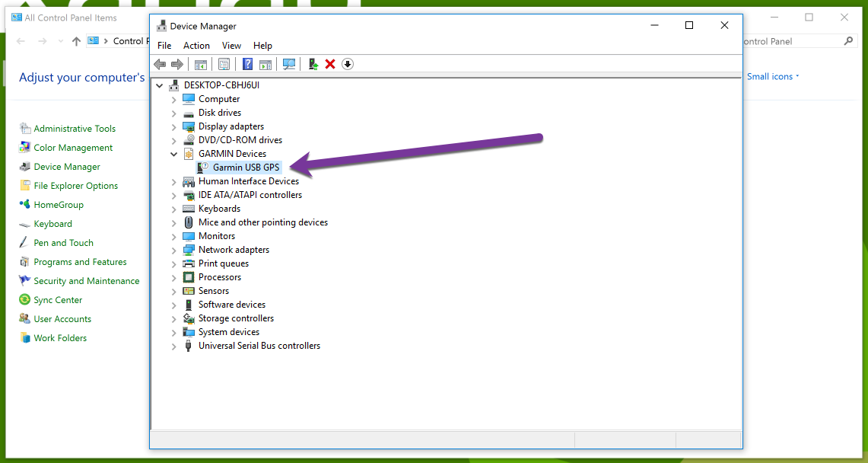This screenshot has width=868, height=463.
Task: Open the Small icons view dropdown
Action: [773, 76]
